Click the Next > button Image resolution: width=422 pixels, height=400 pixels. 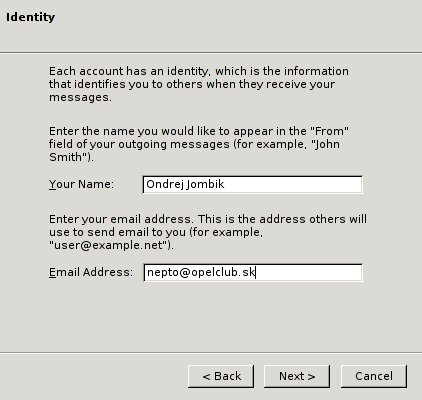[297, 376]
